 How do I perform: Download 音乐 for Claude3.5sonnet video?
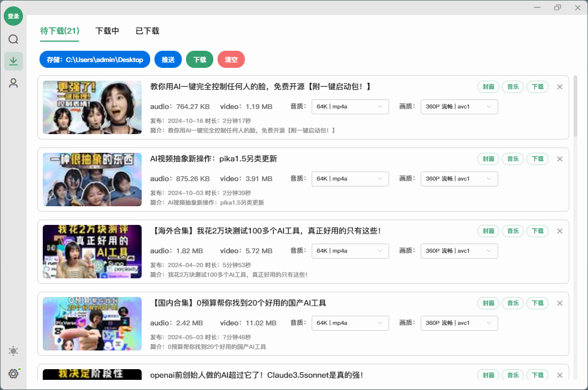click(513, 375)
